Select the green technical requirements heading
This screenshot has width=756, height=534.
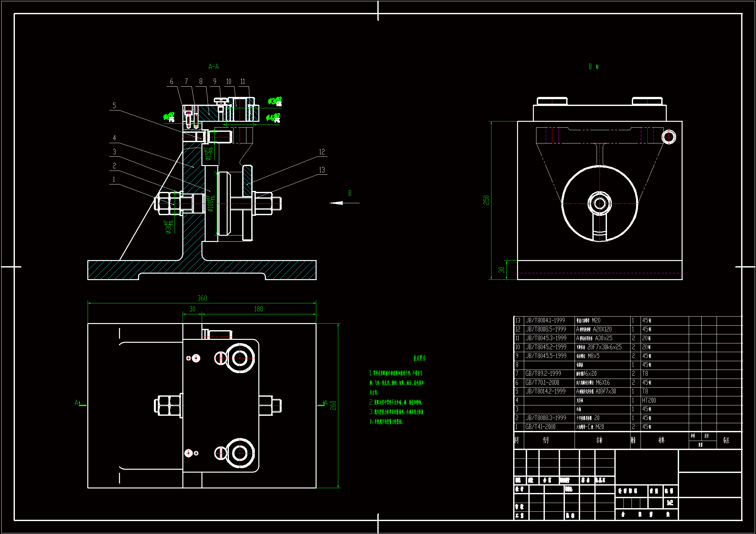coord(419,358)
